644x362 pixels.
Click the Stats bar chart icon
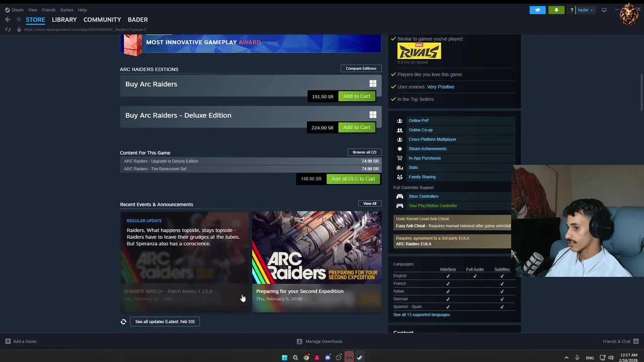point(399,167)
